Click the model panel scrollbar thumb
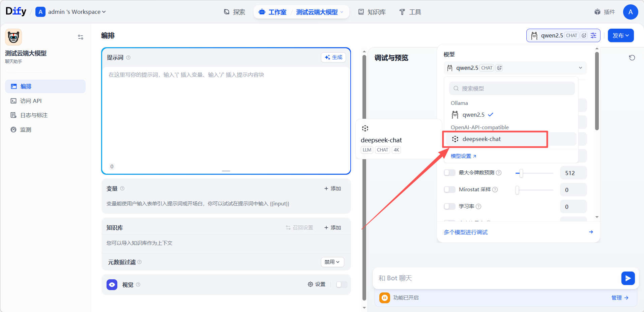644x312 pixels. coord(597,91)
